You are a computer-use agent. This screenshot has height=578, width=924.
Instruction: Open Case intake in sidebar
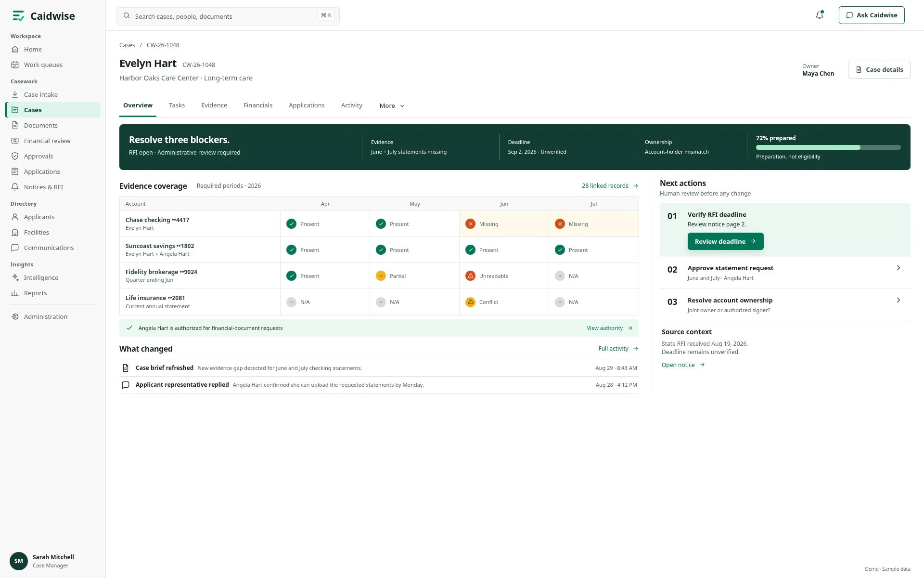(53, 94)
